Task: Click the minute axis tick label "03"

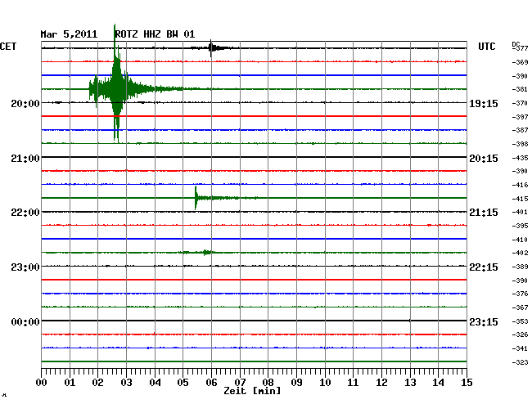Action: pyautogui.click(x=126, y=382)
